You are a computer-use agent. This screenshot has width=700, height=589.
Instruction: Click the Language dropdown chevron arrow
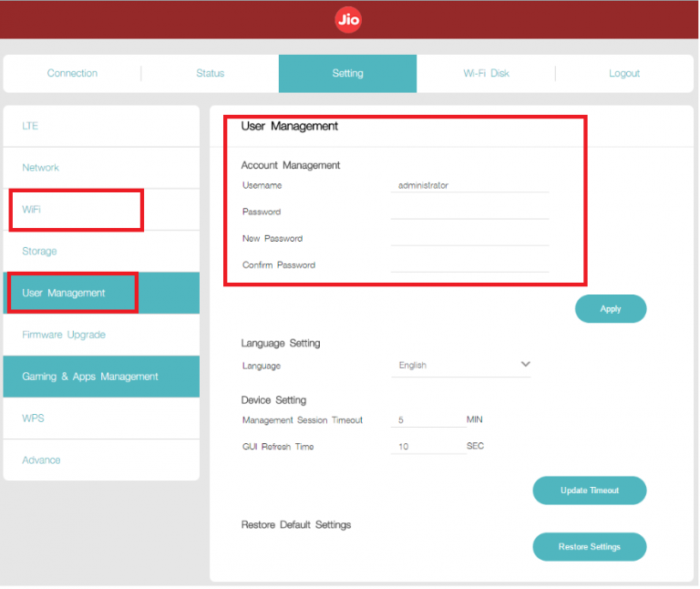click(525, 364)
